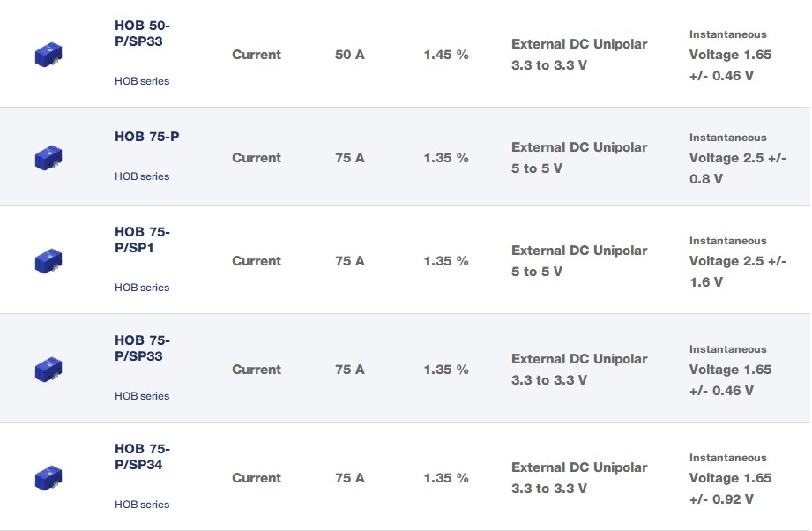The height and width of the screenshot is (531, 812).
Task: Click the 50 A nominal current value
Action: pyautogui.click(x=350, y=55)
